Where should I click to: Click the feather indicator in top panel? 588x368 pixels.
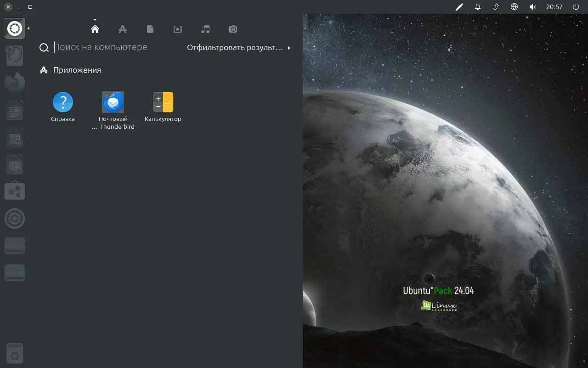point(459,7)
